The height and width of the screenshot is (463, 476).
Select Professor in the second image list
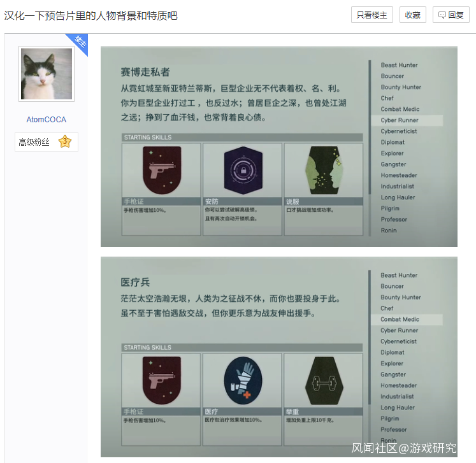tap(393, 430)
